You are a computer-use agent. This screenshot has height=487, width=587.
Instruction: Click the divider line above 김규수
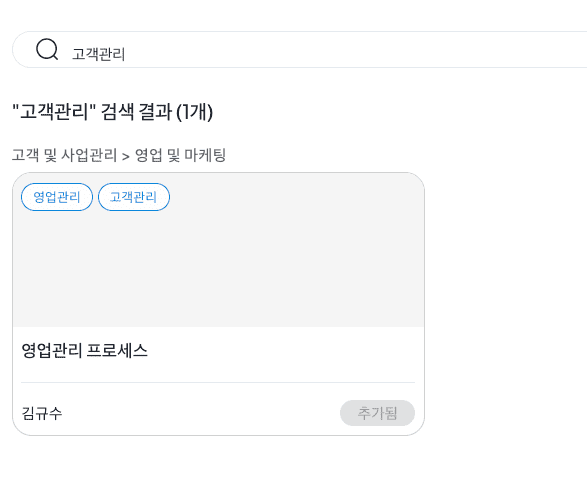(x=218, y=383)
